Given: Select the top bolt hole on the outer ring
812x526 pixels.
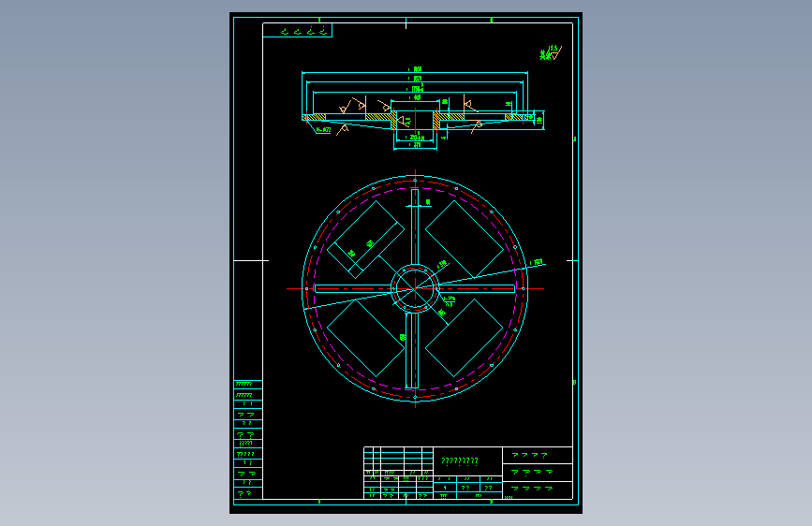Looking at the screenshot, I should coord(415,180).
